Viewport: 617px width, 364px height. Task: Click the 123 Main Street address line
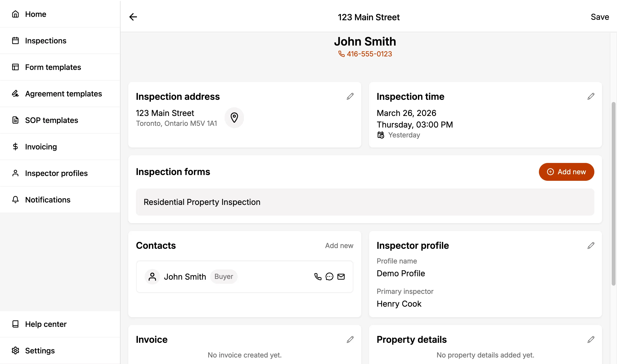(x=165, y=113)
